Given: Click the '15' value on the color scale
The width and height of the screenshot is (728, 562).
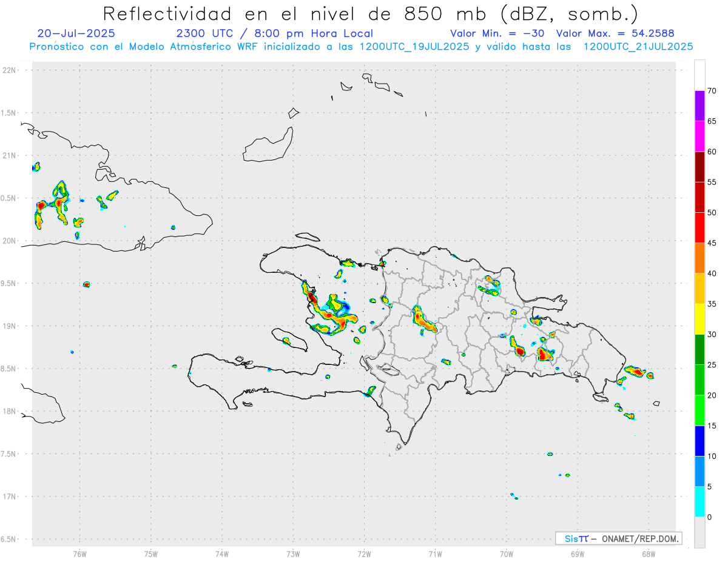Looking at the screenshot, I should coord(712,426).
